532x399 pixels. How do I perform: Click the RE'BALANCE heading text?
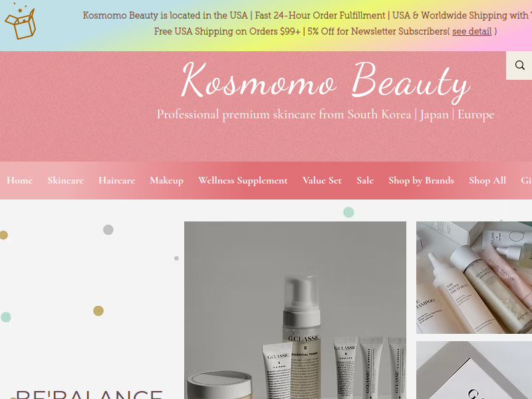click(89, 394)
